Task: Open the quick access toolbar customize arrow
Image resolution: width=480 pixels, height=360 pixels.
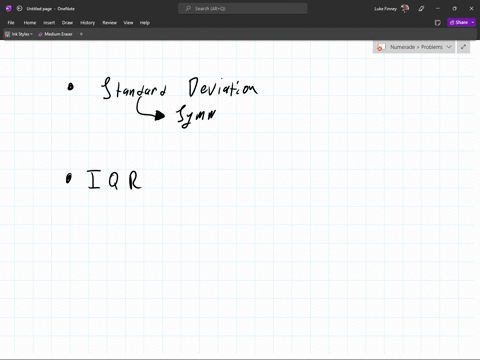Action: [81, 34]
